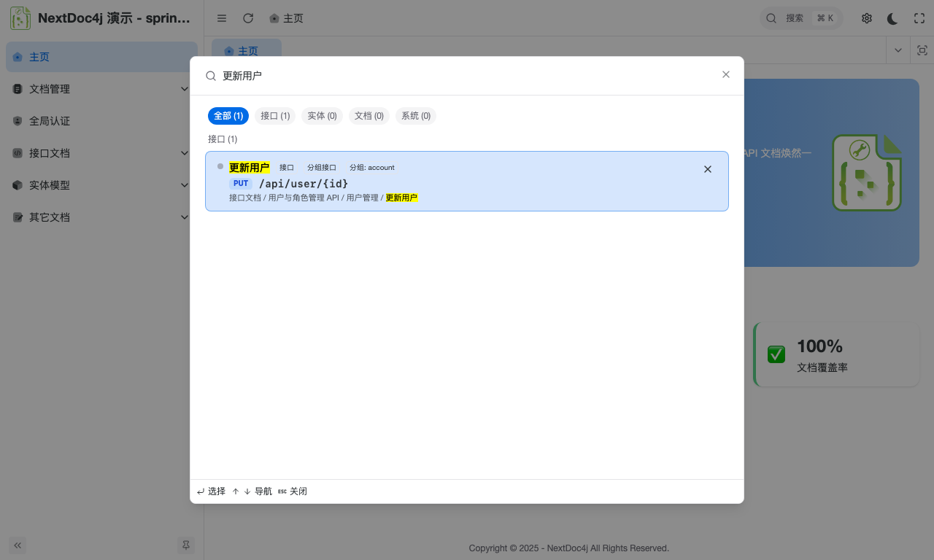The image size is (934, 560).
Task: Collapse sidebar with double-arrow icon
Action: tap(18, 545)
